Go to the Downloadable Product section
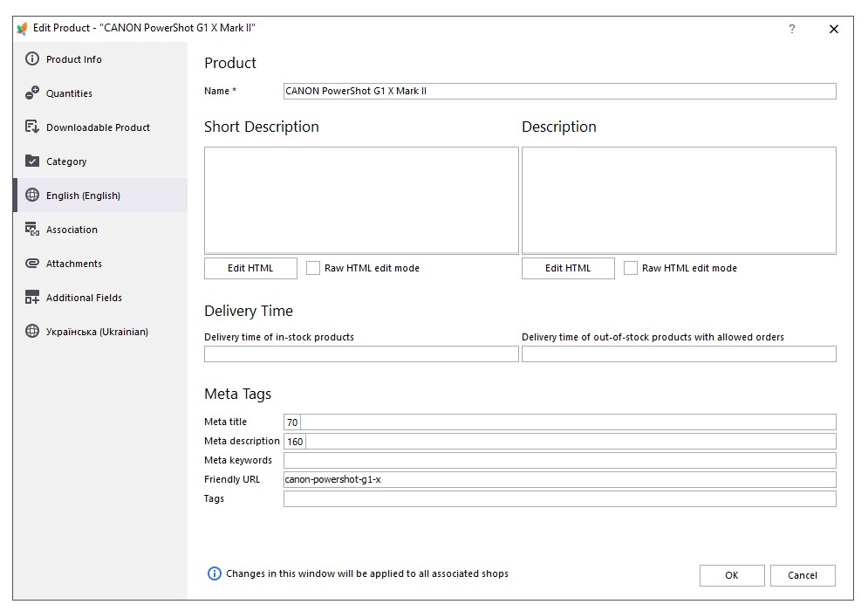Screen dimensions: 868x611 click(x=100, y=127)
